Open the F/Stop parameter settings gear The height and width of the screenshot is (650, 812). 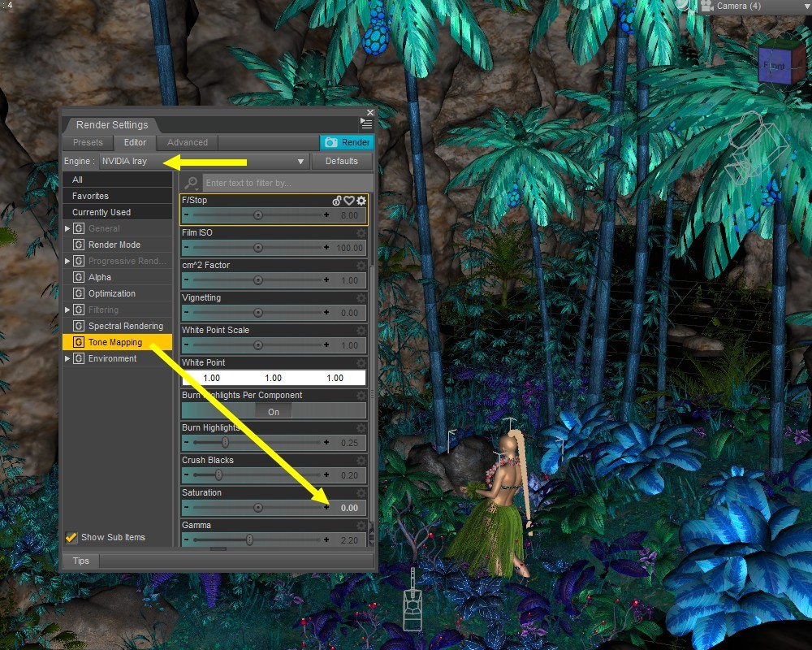tap(361, 201)
